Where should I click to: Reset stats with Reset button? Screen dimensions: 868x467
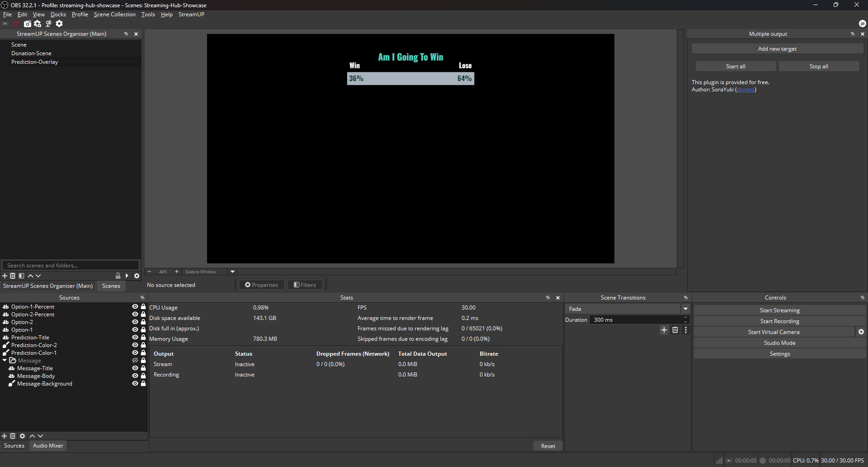point(548,446)
